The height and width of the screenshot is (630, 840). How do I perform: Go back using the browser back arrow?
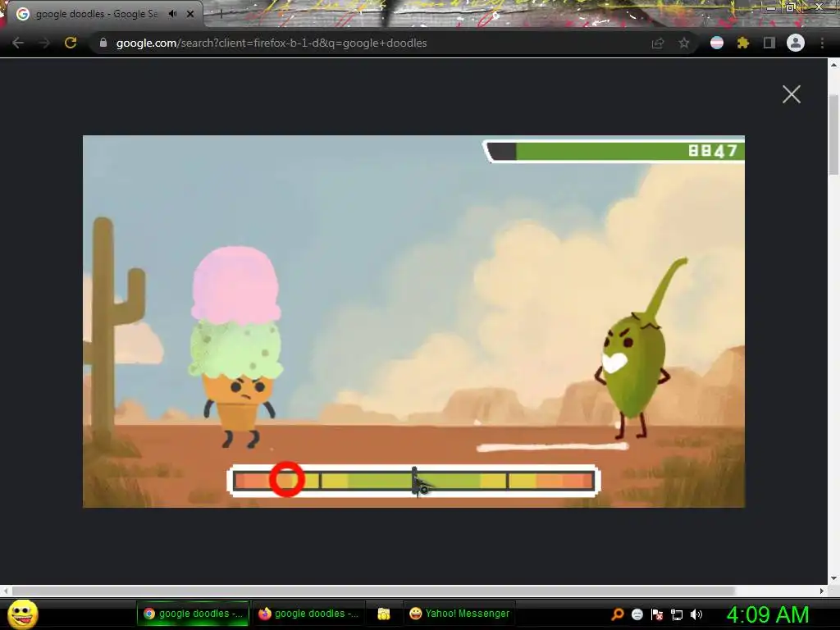[18, 43]
